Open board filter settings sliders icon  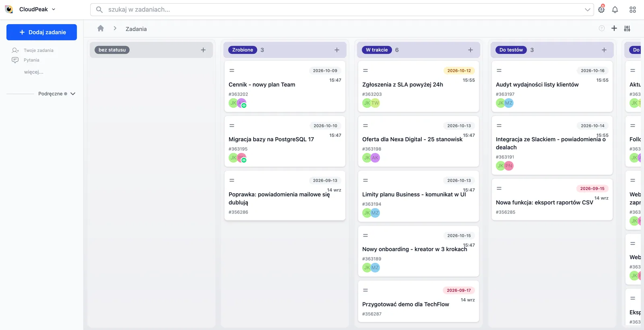pos(627,29)
